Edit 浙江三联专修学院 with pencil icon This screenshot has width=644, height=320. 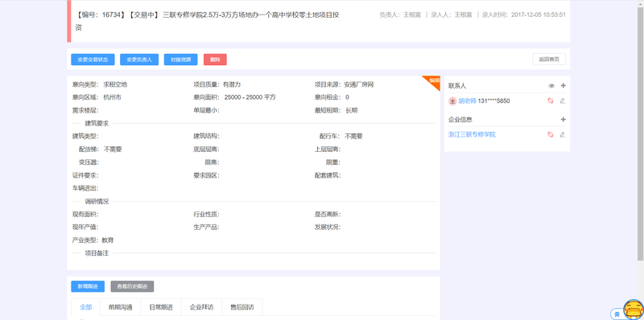point(563,134)
